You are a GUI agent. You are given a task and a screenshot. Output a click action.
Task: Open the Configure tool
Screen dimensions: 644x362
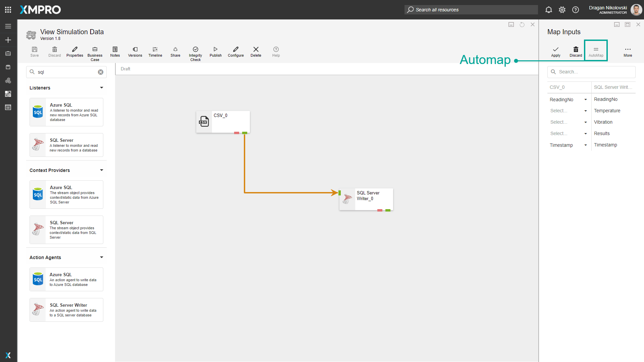(235, 52)
